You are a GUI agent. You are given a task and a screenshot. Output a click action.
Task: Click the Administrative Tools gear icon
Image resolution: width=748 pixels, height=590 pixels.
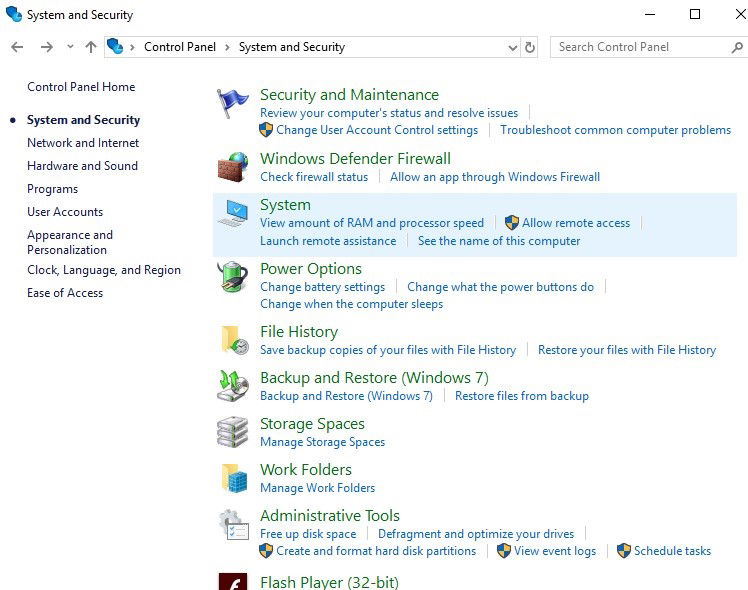tap(234, 524)
